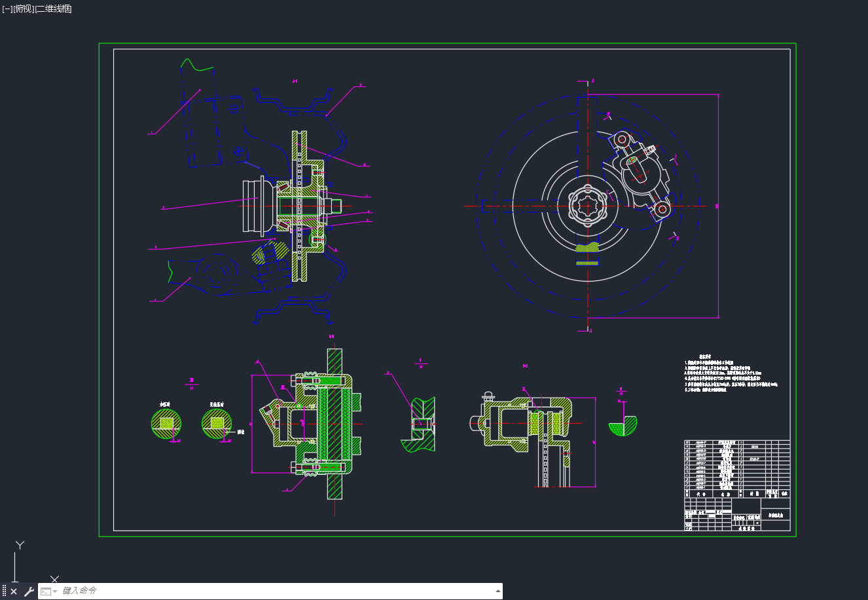Expand command history arrow on command line
This screenshot has height=600, width=868.
tap(497, 591)
